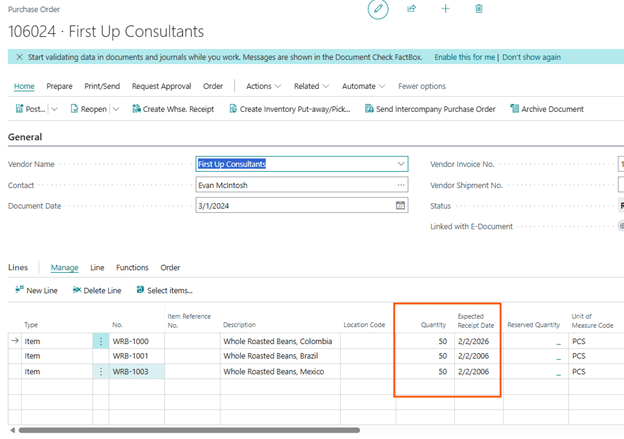Open row menu for WRB-1000 line

100,341
